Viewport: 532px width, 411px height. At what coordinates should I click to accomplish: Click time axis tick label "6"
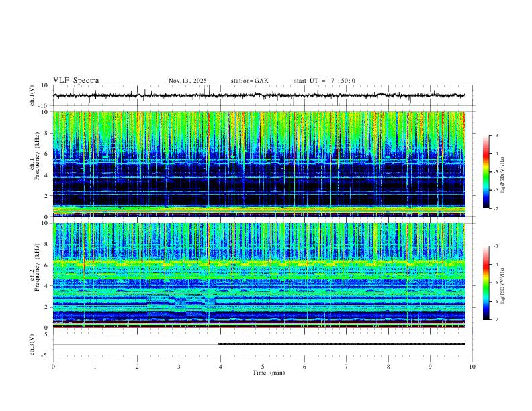[305, 367]
